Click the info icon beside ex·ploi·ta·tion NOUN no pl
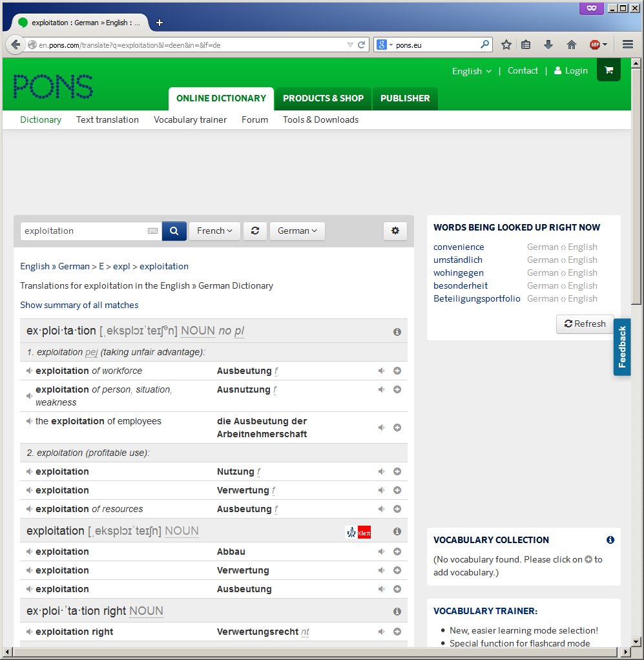This screenshot has height=660, width=644. 397,332
